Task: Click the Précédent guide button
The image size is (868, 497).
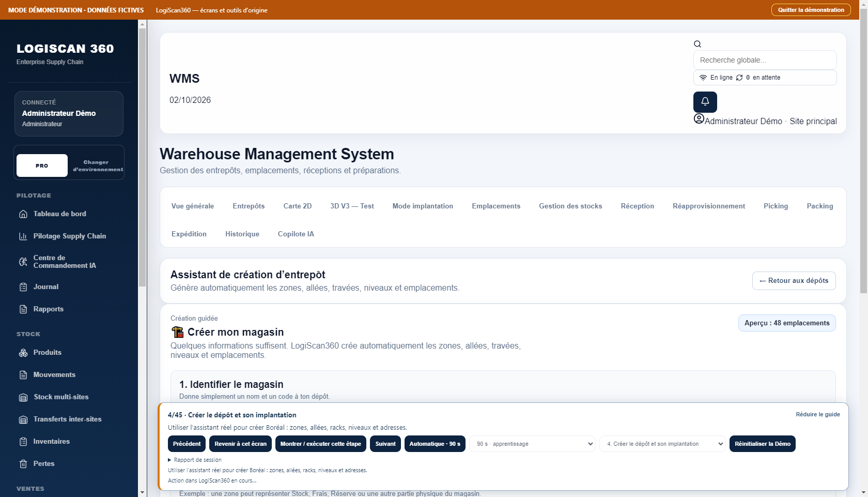Action: point(187,444)
